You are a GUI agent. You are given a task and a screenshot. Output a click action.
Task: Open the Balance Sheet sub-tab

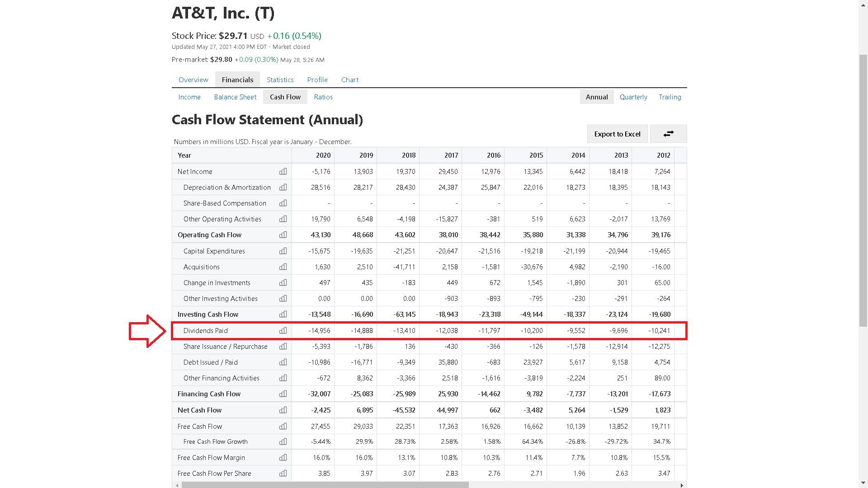point(235,97)
